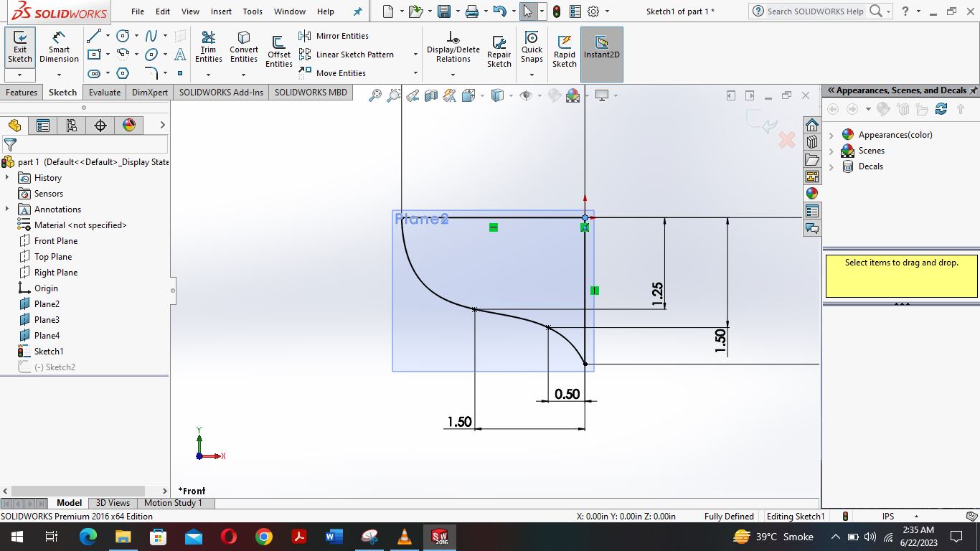The height and width of the screenshot is (551, 980).
Task: Select the 3-point Arc tool
Action: point(123,55)
